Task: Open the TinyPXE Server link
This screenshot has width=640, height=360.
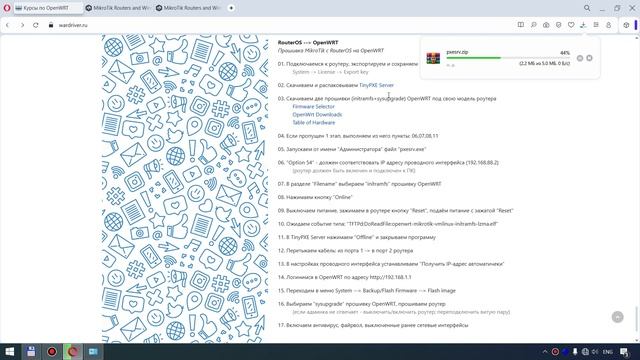Action: click(376, 85)
